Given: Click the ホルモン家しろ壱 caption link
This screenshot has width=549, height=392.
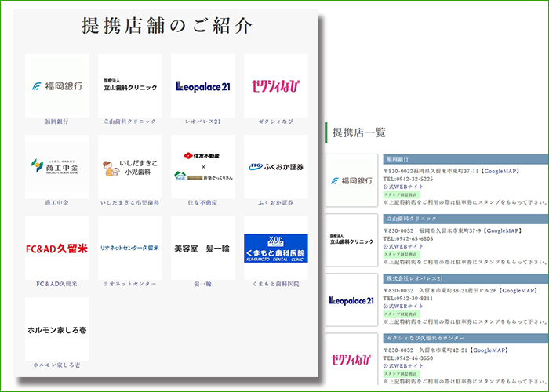Looking at the screenshot, I should [56, 365].
